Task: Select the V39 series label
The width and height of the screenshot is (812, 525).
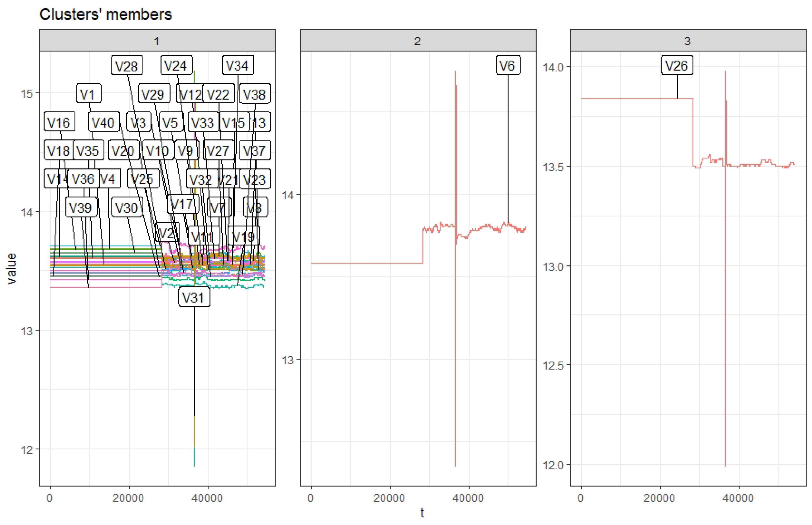Action: [81, 207]
